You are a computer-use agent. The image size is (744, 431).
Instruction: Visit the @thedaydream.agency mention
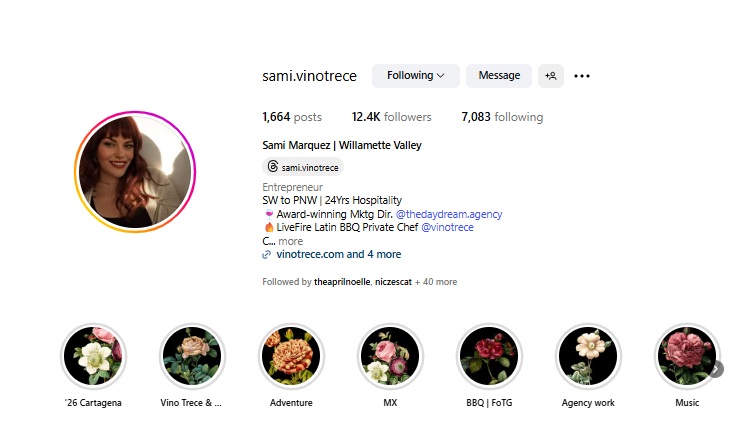click(449, 214)
